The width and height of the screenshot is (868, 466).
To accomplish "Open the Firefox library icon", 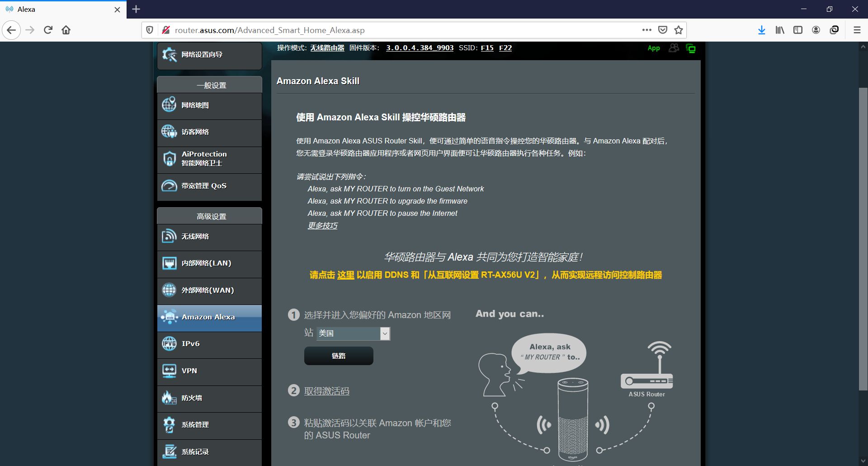I will pos(780,30).
